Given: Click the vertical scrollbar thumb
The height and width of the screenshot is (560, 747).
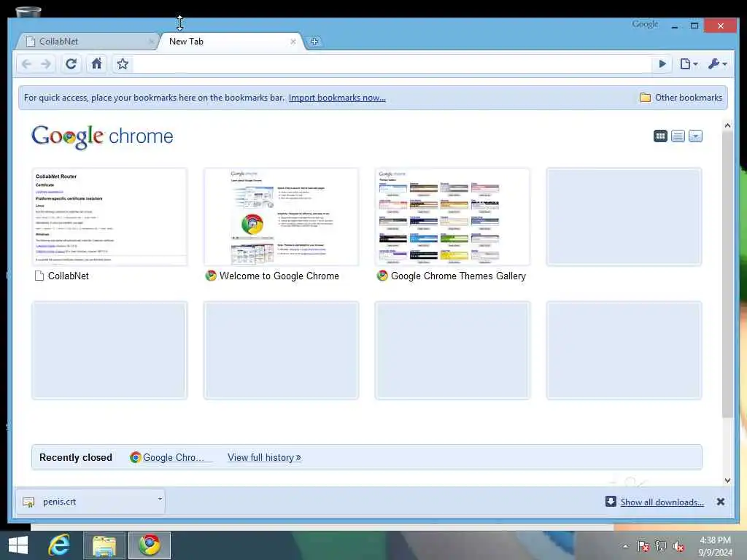Looking at the screenshot, I should coord(727,275).
